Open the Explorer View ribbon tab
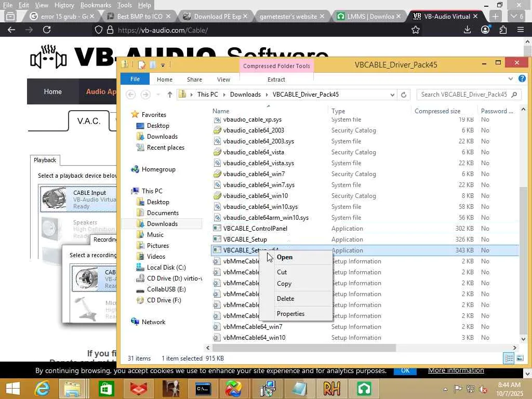Viewport: 532px width, 399px height. [x=223, y=79]
